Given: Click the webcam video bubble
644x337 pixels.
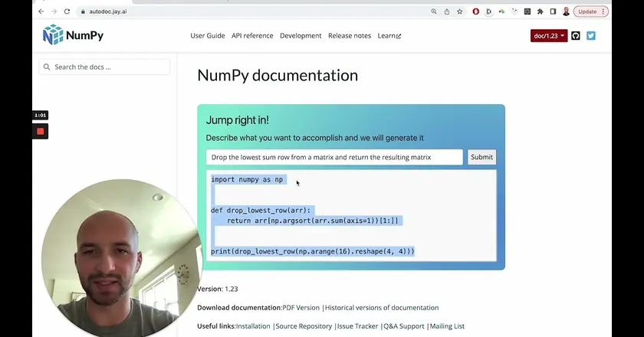Looking at the screenshot, I should pos(122,258).
